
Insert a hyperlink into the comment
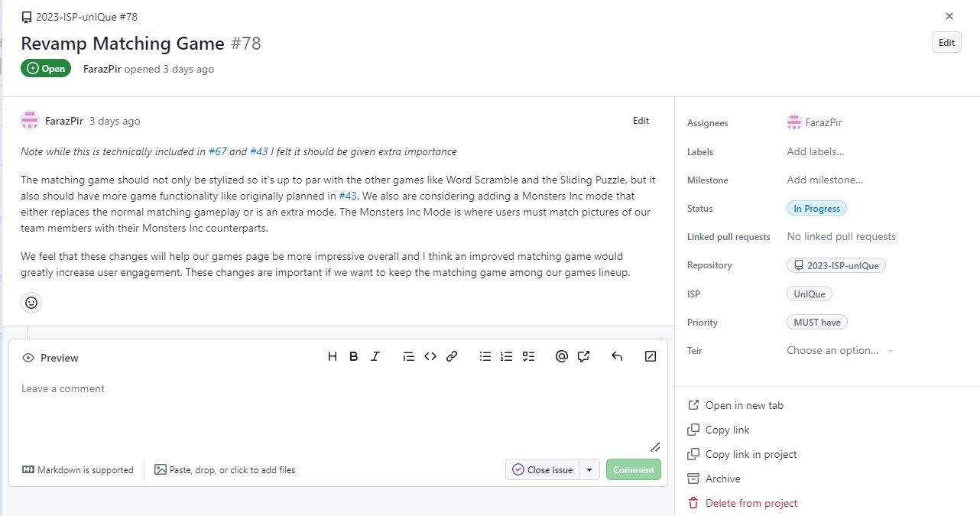[x=451, y=355]
